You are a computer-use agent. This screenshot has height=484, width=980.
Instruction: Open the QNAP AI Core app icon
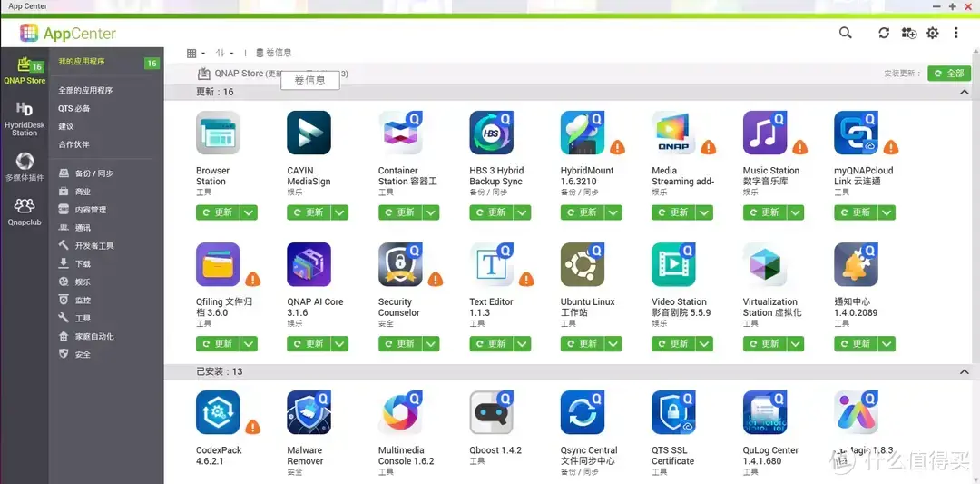(x=309, y=264)
